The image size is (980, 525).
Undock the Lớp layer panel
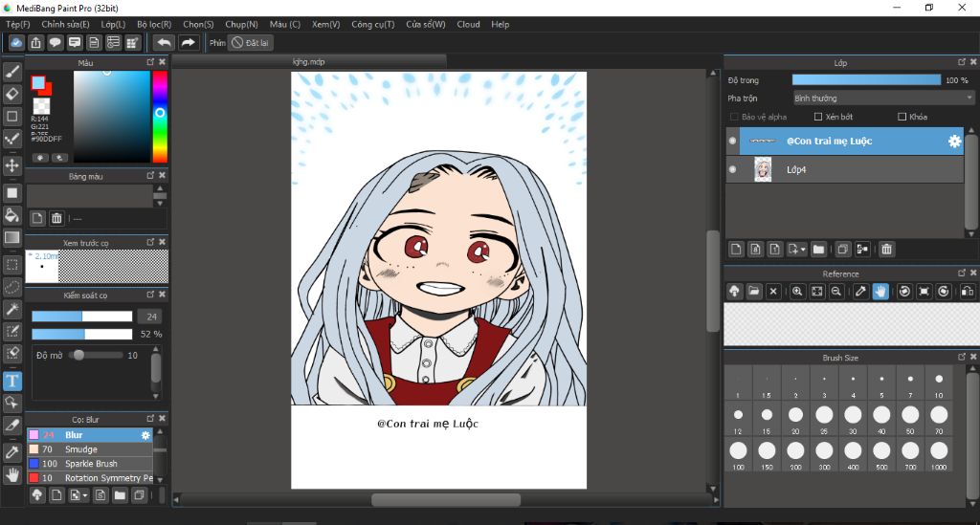pyautogui.click(x=961, y=62)
